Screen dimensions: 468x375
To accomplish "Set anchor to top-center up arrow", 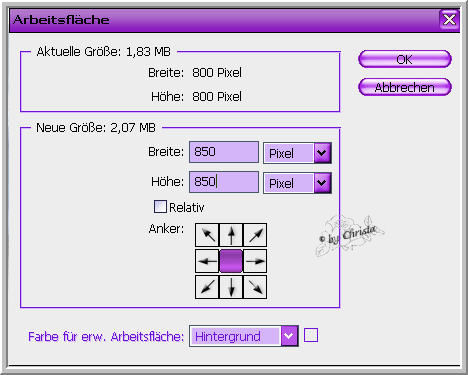I will (231, 235).
